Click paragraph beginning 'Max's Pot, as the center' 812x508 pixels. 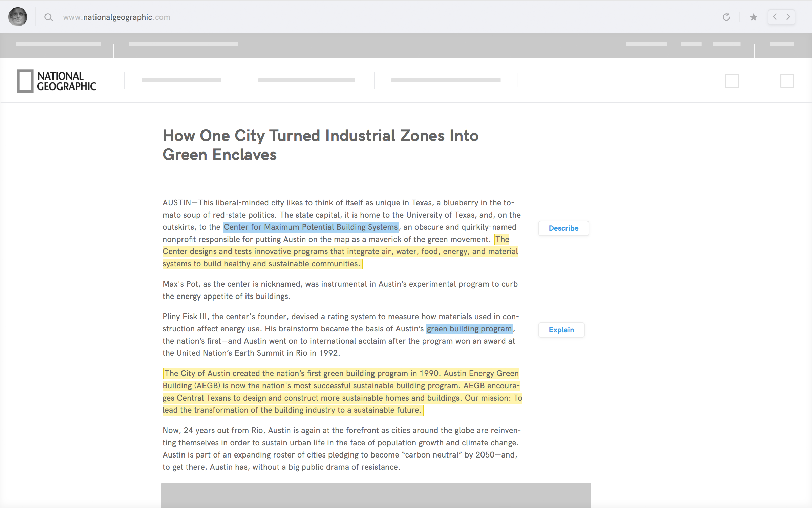click(x=340, y=290)
